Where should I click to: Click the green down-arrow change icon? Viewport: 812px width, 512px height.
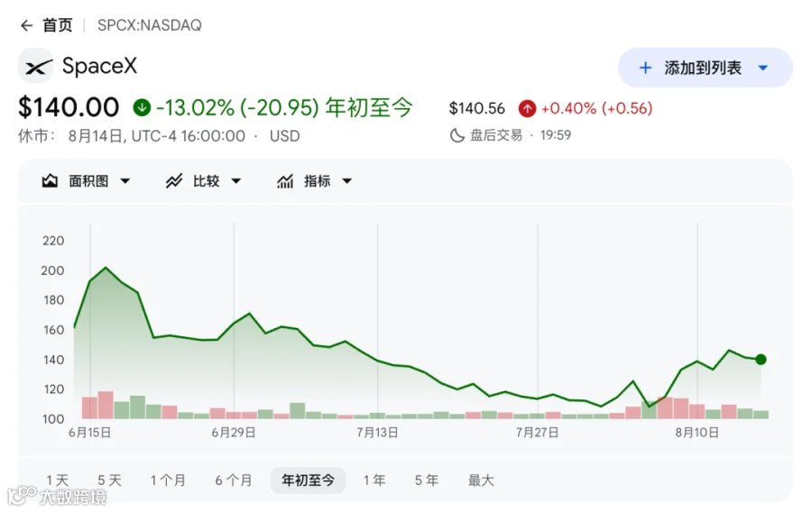pyautogui.click(x=142, y=107)
